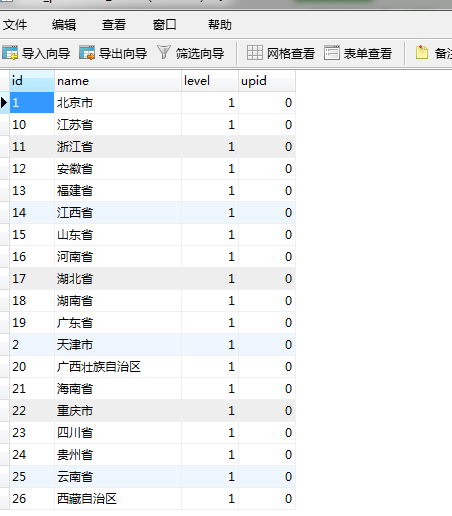Image resolution: width=452 pixels, height=516 pixels.
Task: Click the name column header
Action: click(x=118, y=81)
